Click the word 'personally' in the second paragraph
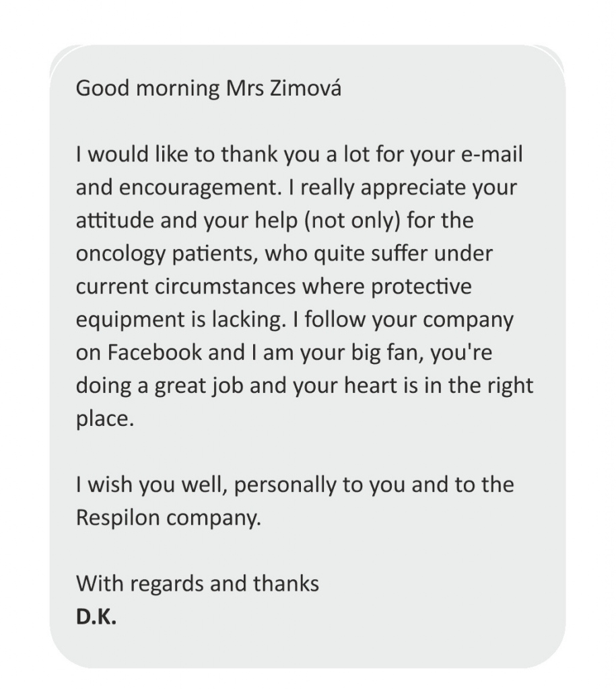Viewport: 616px width, 689px height. coord(285,484)
